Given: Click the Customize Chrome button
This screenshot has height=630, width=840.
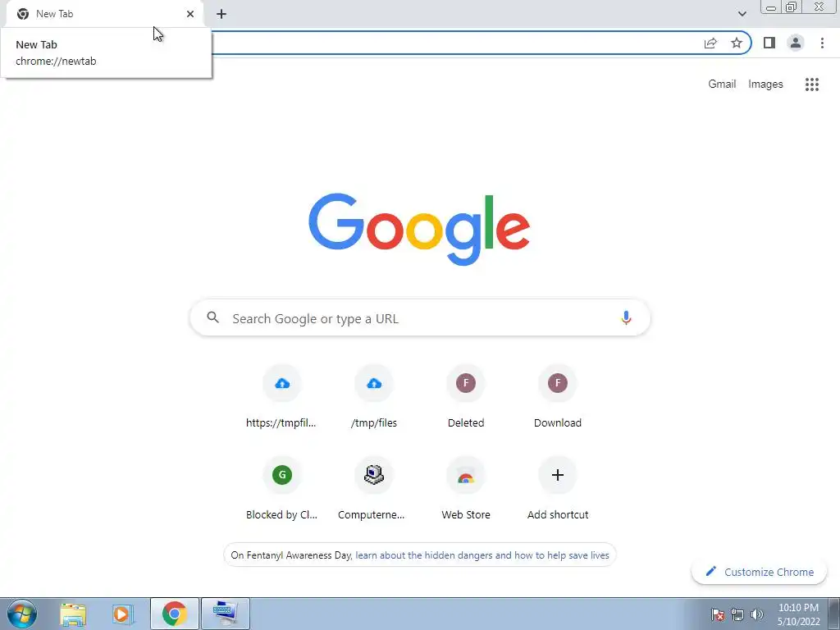Looking at the screenshot, I should (759, 572).
